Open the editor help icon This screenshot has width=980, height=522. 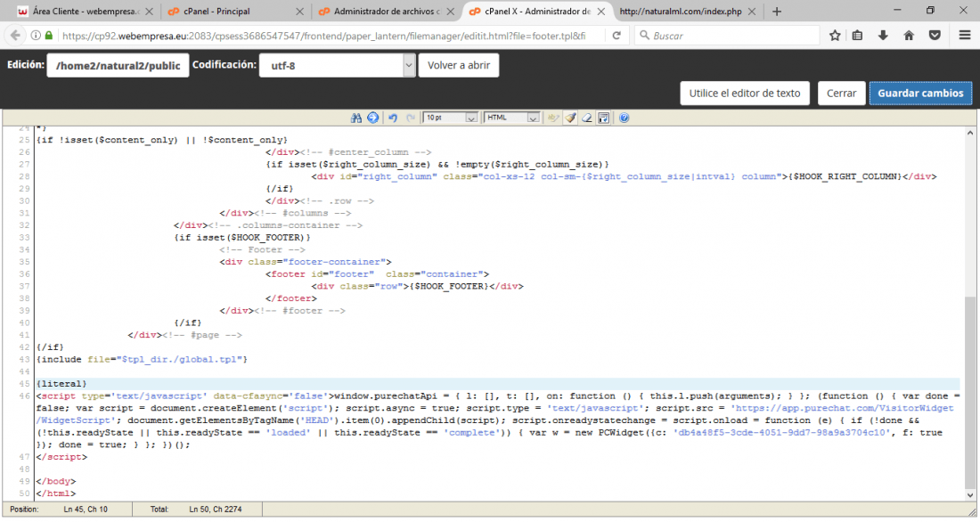tap(624, 118)
